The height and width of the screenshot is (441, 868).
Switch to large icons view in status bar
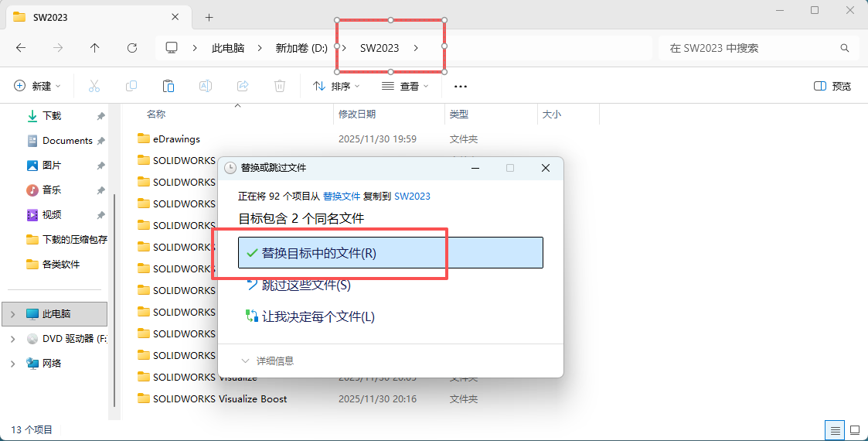856,430
